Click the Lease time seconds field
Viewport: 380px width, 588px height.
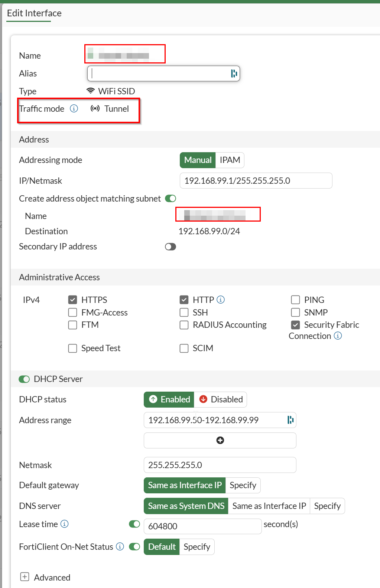tap(203, 526)
